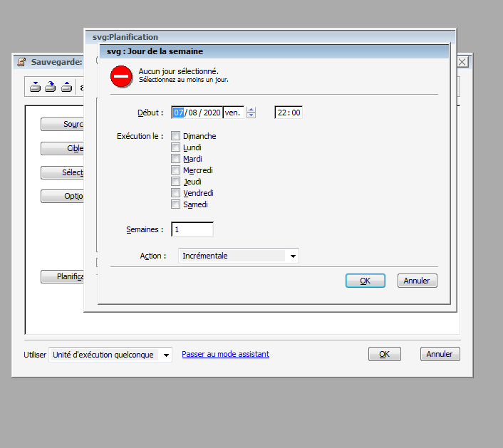Screen dimensions: 503x448
Task: Check the Vendredi day option
Action: (x=176, y=193)
